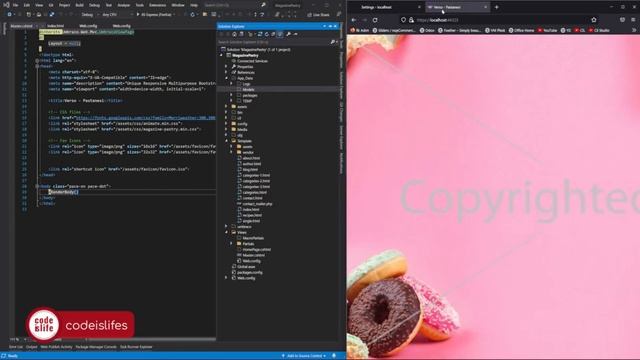
Task: Open the Project menu
Action: pos(64,5)
